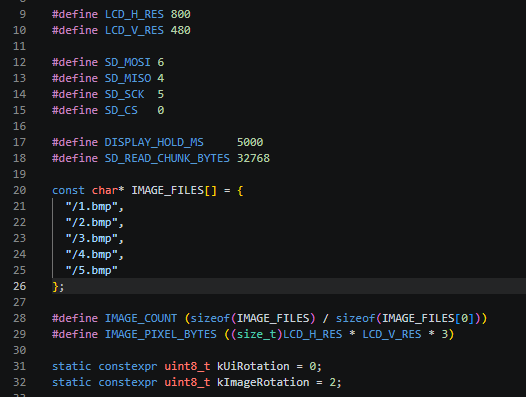Viewport: 526px width, 397px height.
Task: Click the LCD_V_RES macro name on line 10
Action: [134, 31]
